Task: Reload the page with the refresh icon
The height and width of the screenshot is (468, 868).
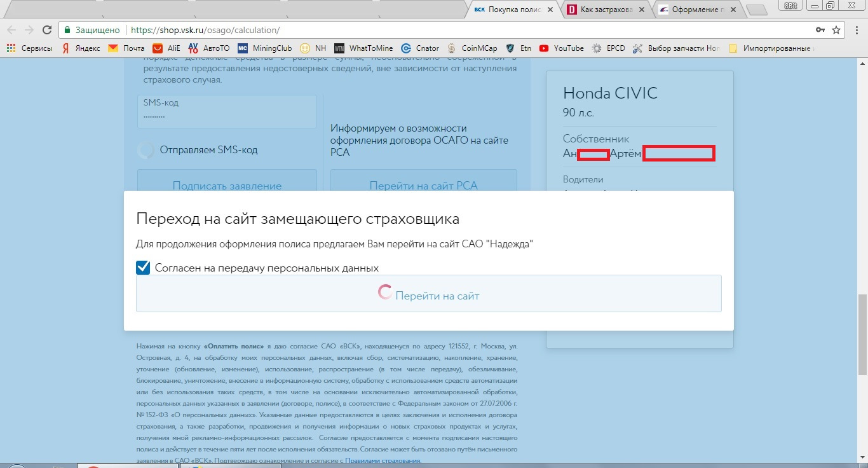Action: (x=47, y=30)
